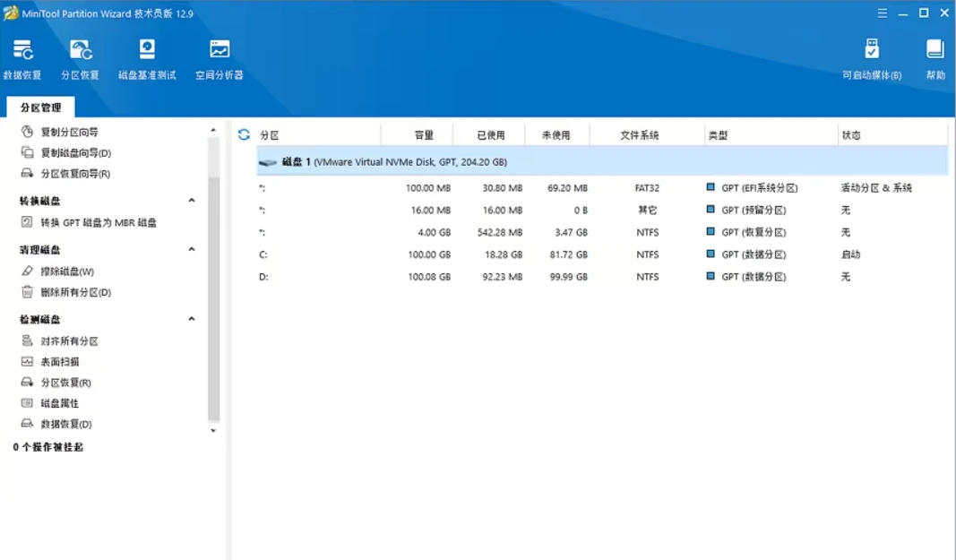Click the MiniTool app logo in title bar

point(11,13)
